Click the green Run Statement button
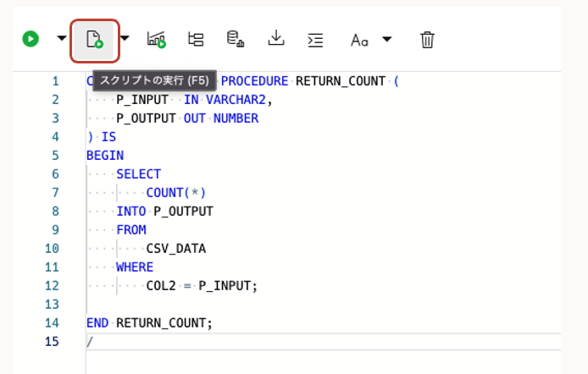 point(31,39)
